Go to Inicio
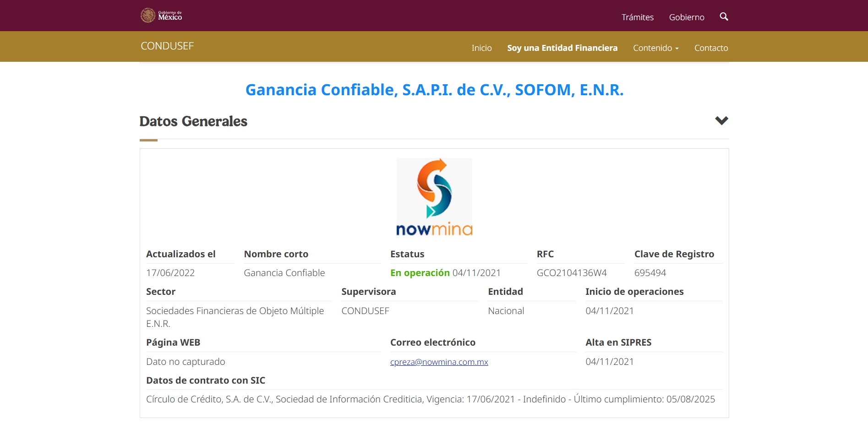 (481, 48)
